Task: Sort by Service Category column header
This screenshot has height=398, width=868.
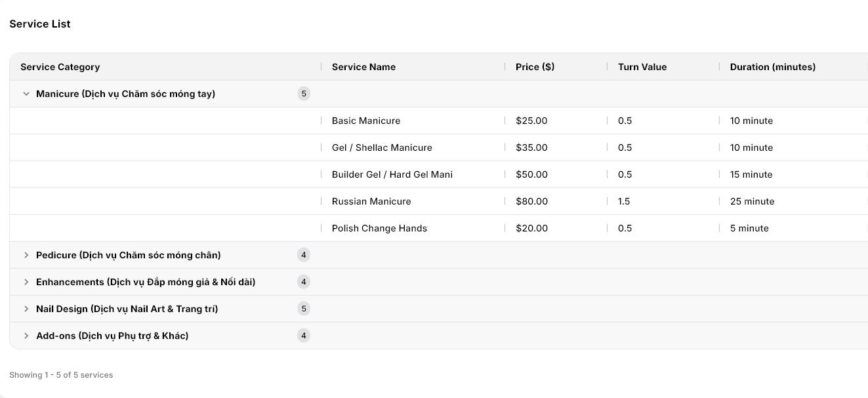Action: 60,67
